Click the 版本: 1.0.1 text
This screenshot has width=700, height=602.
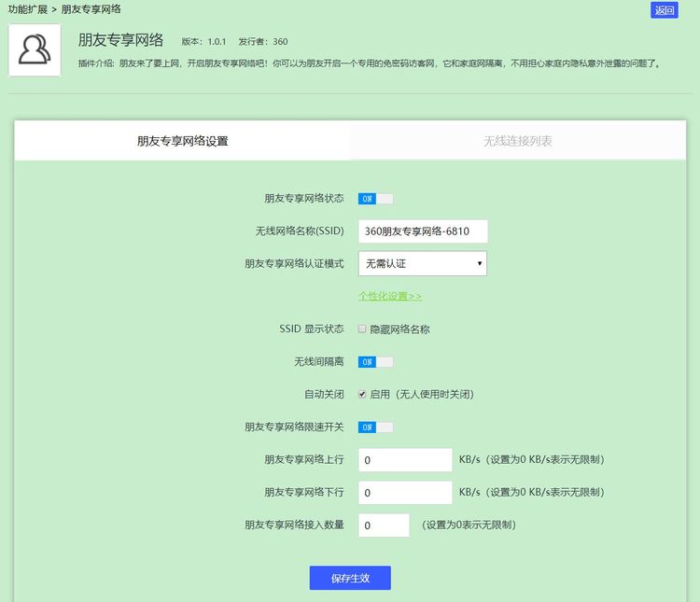pyautogui.click(x=203, y=41)
